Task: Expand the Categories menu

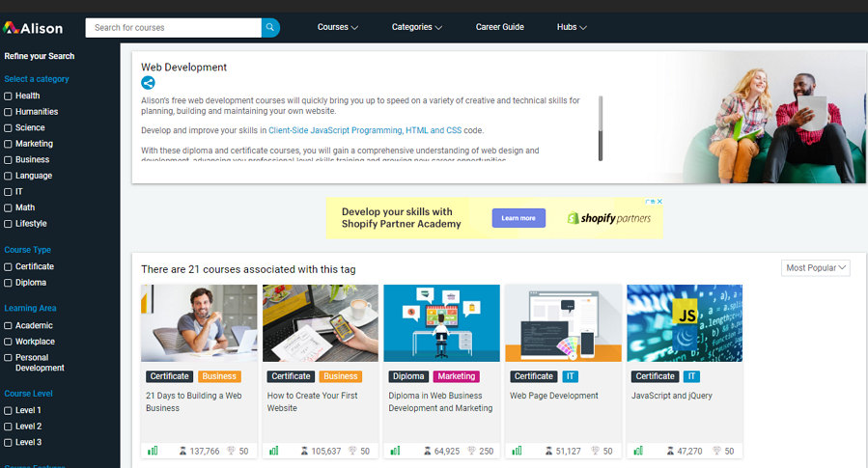Action: pyautogui.click(x=417, y=27)
